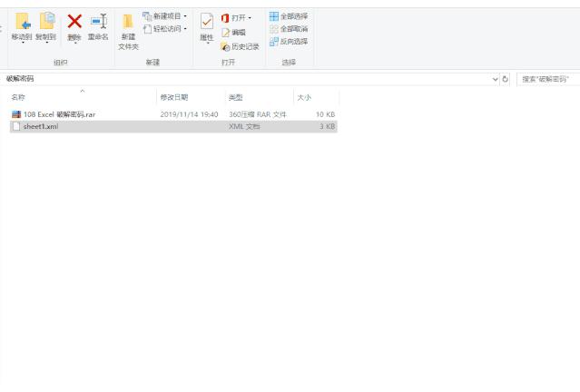Screen dimensions: 580x392
Task: Click the 3 KB size cell
Action: pyautogui.click(x=327, y=126)
